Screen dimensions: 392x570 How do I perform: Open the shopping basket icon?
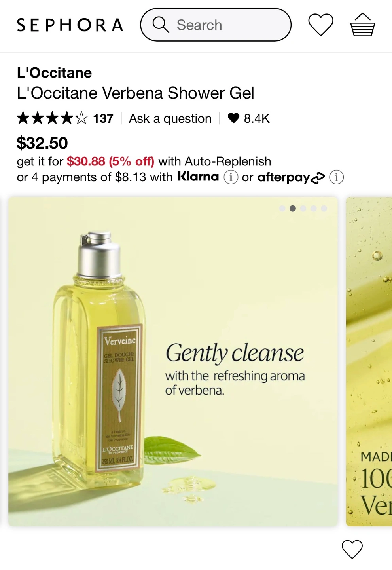tap(362, 25)
